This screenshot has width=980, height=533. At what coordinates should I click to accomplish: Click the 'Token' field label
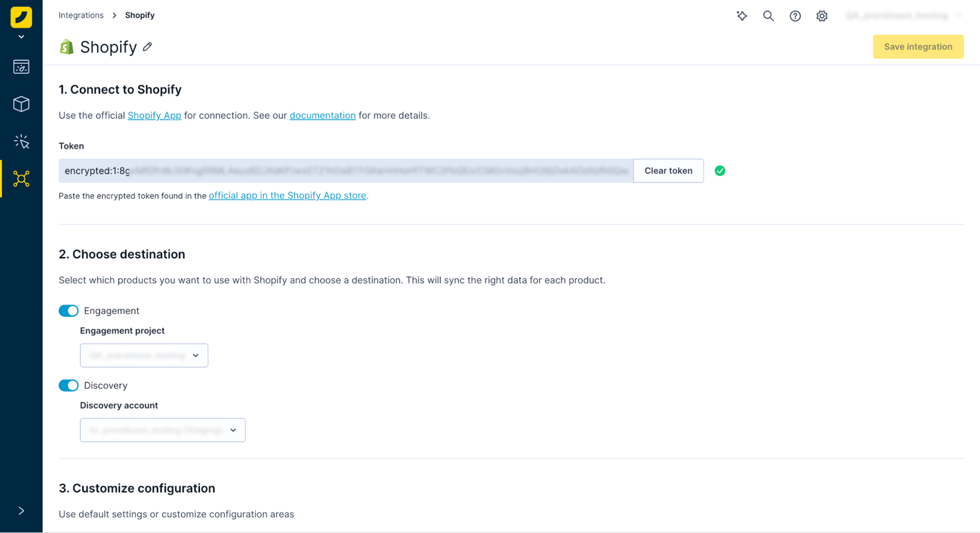71,146
